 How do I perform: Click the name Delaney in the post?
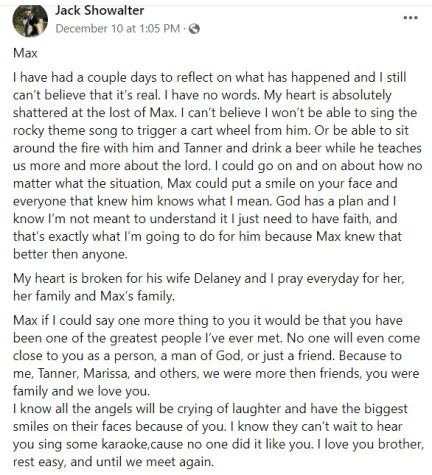217,278
